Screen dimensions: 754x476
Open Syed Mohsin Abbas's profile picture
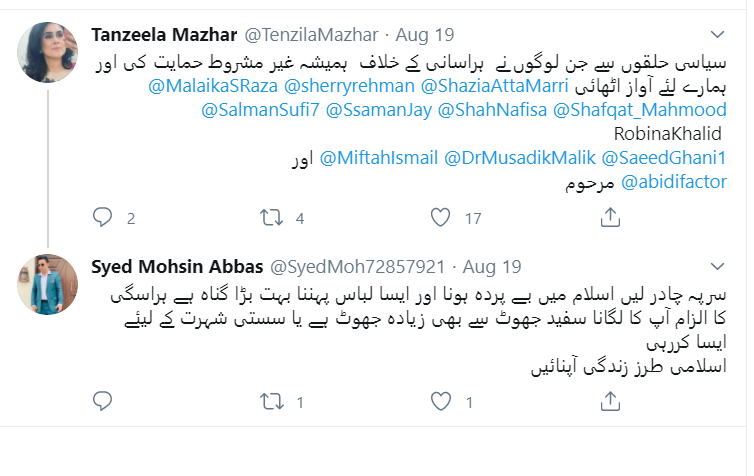47,284
